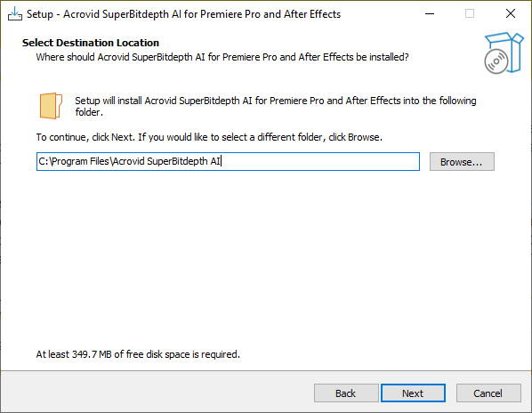The height and width of the screenshot is (413, 532).
Task: Click the setup installer icon in title bar
Action: [15, 14]
